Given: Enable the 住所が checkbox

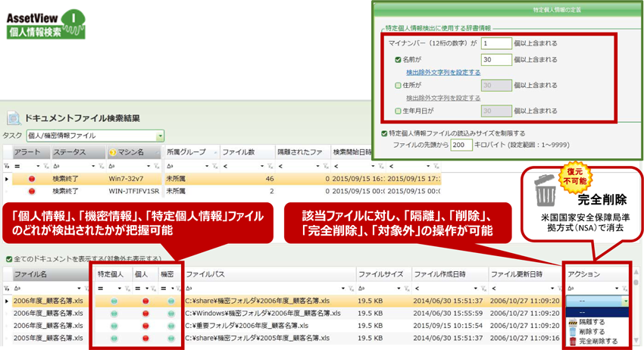Looking at the screenshot, I should 399,86.
